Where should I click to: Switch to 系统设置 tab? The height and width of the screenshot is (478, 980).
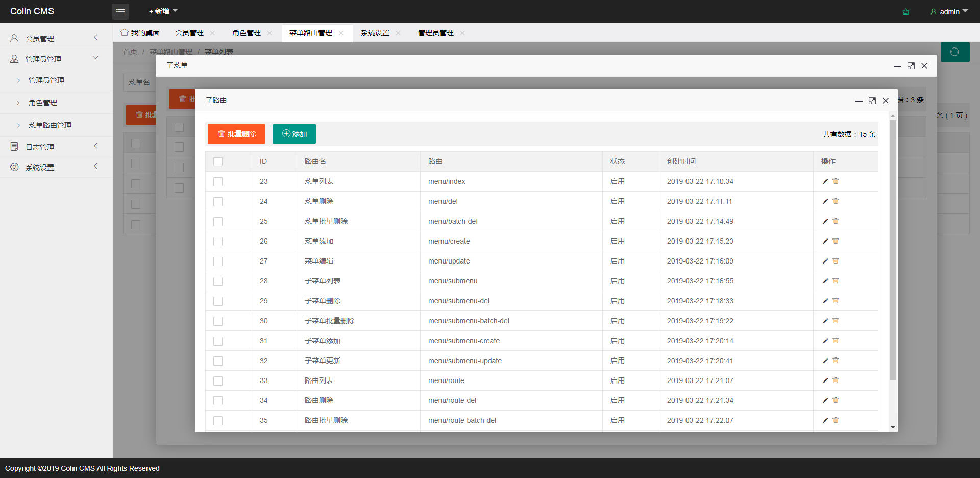point(375,33)
